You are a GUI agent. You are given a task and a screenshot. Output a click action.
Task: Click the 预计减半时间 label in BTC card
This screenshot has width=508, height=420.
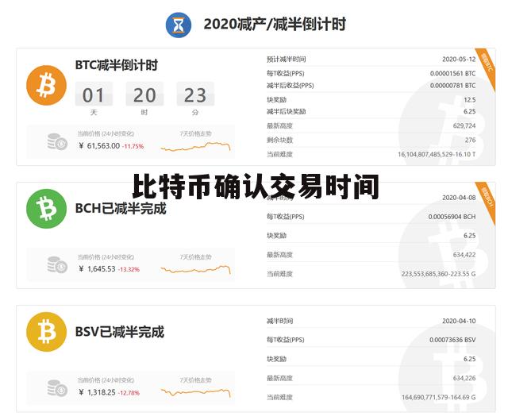coord(286,60)
